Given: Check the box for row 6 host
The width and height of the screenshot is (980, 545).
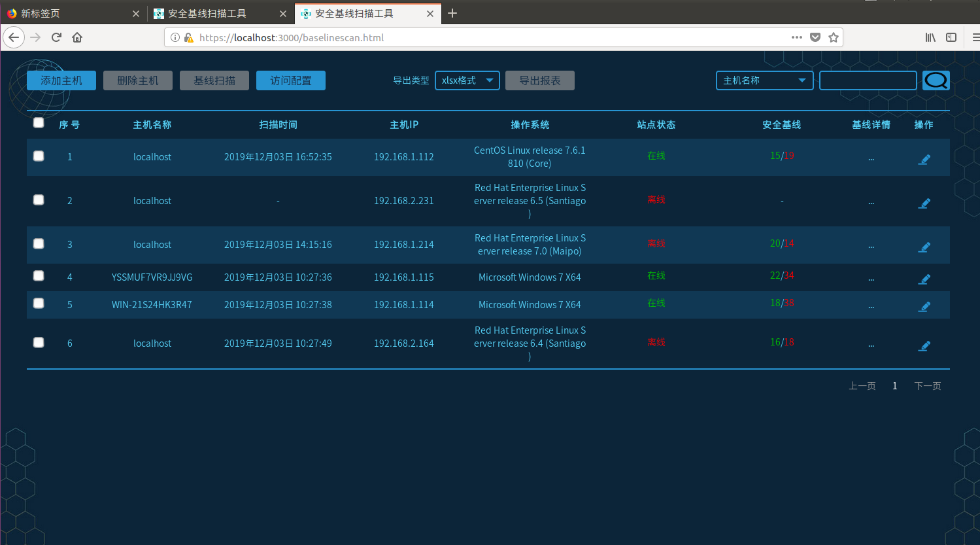Looking at the screenshot, I should (39, 342).
